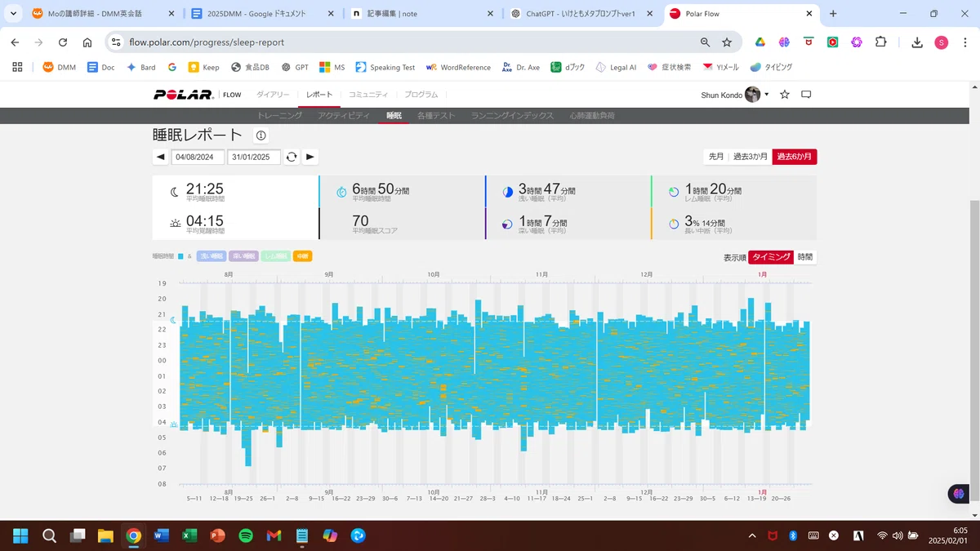Open Excel from the taskbar
980x551 pixels.
tap(189, 535)
